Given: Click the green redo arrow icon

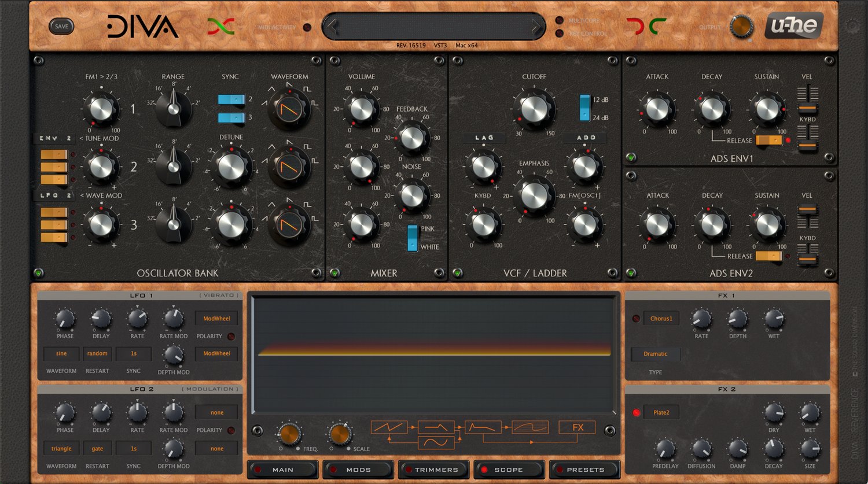Looking at the screenshot, I should point(657,26).
